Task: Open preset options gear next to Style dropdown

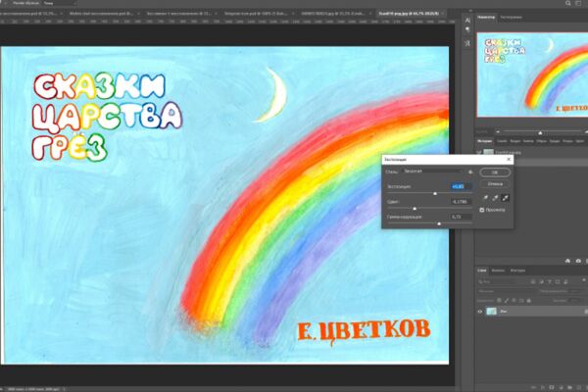Action: click(x=470, y=171)
